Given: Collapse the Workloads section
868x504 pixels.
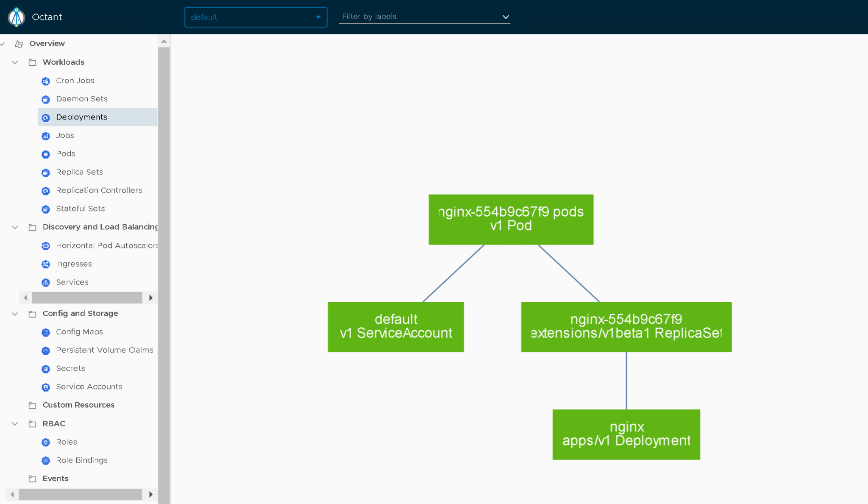Looking at the screenshot, I should click(x=15, y=62).
